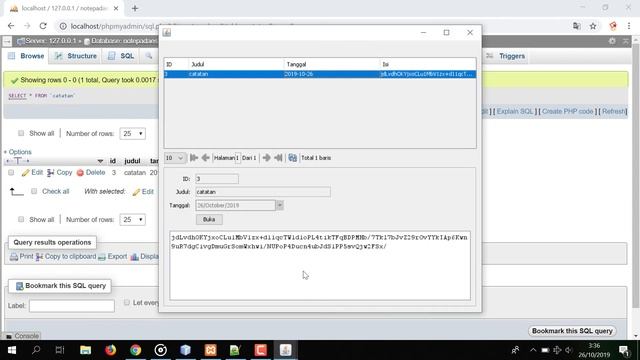The image size is (640, 360).
Task: Go to the last page in the pager
Action: (x=278, y=158)
